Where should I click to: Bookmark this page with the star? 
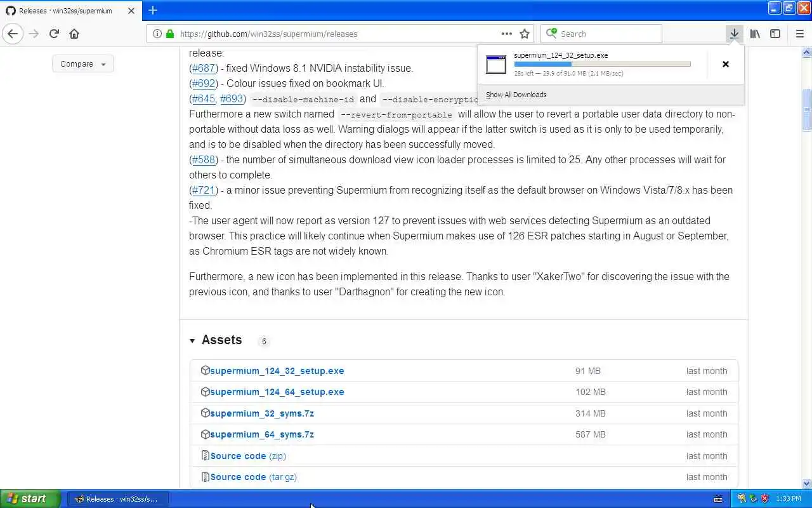click(x=525, y=34)
